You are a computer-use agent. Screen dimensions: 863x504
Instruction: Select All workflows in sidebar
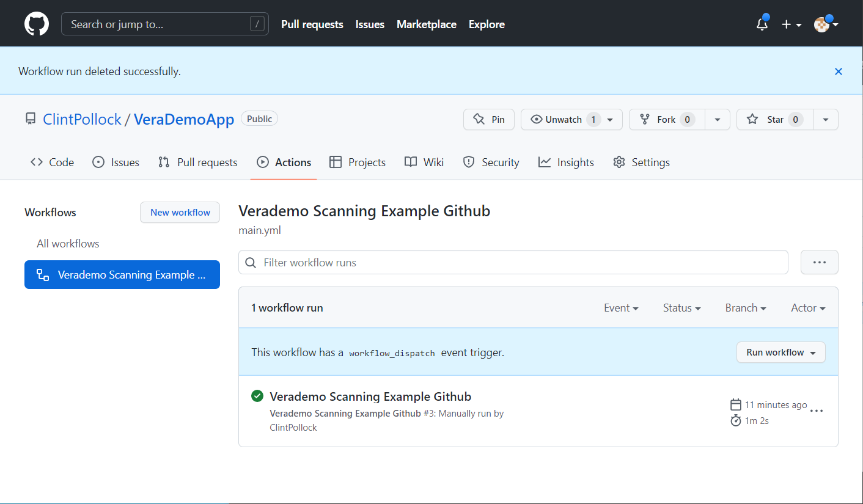click(x=68, y=243)
